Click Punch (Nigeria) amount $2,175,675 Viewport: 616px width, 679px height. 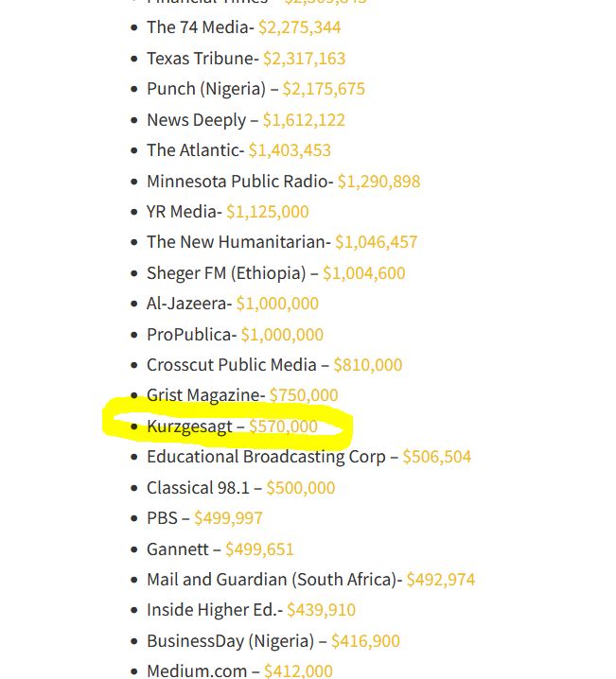click(324, 89)
